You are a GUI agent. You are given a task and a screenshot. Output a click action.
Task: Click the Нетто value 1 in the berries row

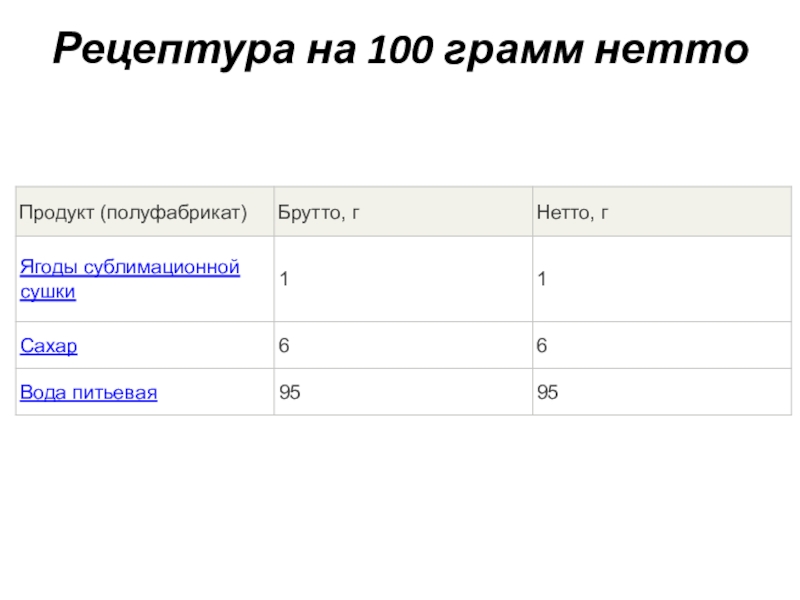541,280
